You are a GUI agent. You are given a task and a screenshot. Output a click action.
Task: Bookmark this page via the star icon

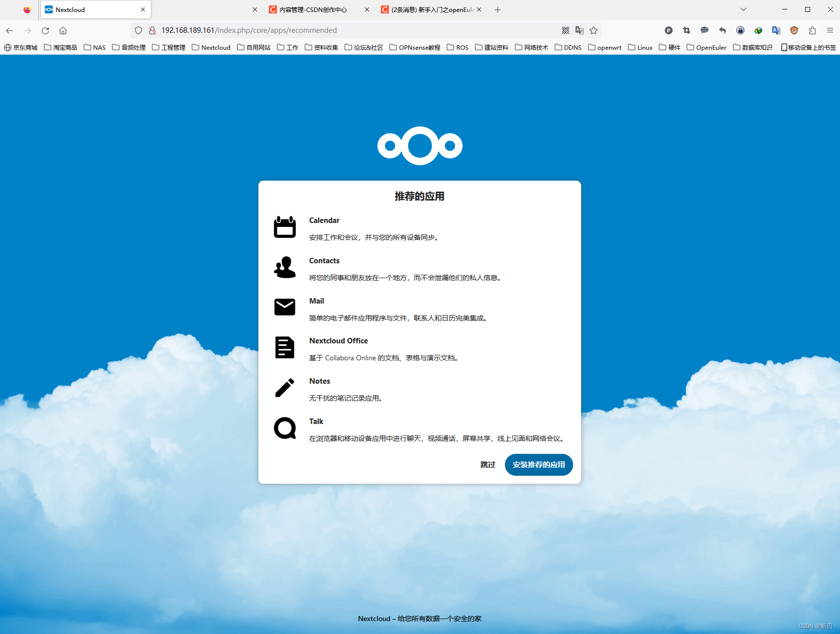tap(594, 30)
